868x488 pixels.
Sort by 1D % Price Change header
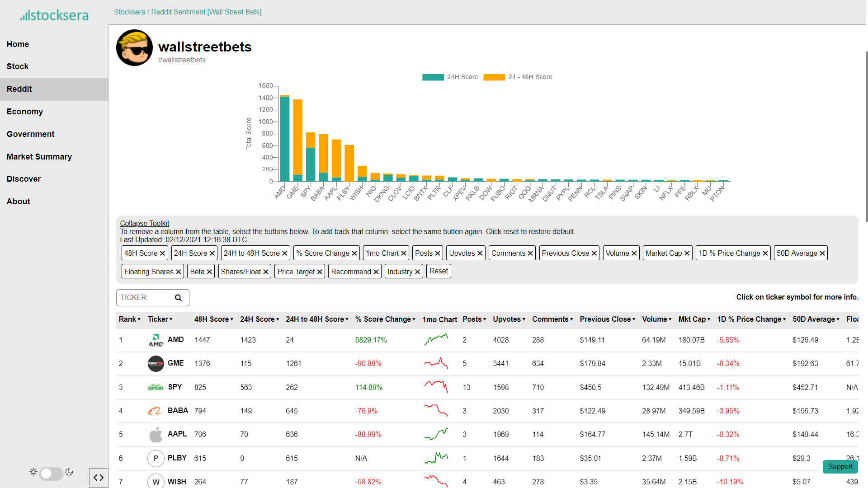(751, 319)
